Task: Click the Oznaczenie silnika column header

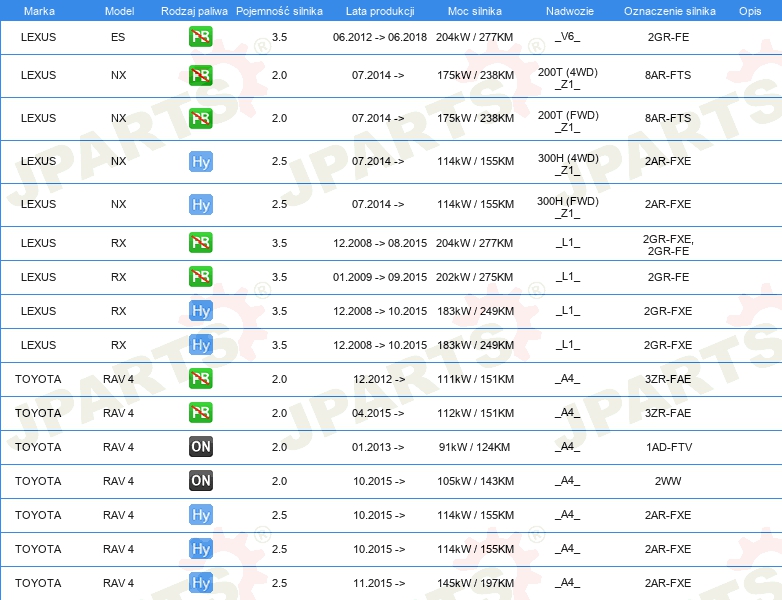Action: pyautogui.click(x=668, y=11)
